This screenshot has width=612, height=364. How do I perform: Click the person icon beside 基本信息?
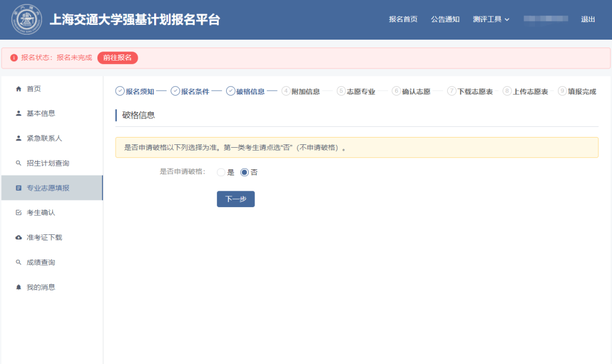pos(18,113)
